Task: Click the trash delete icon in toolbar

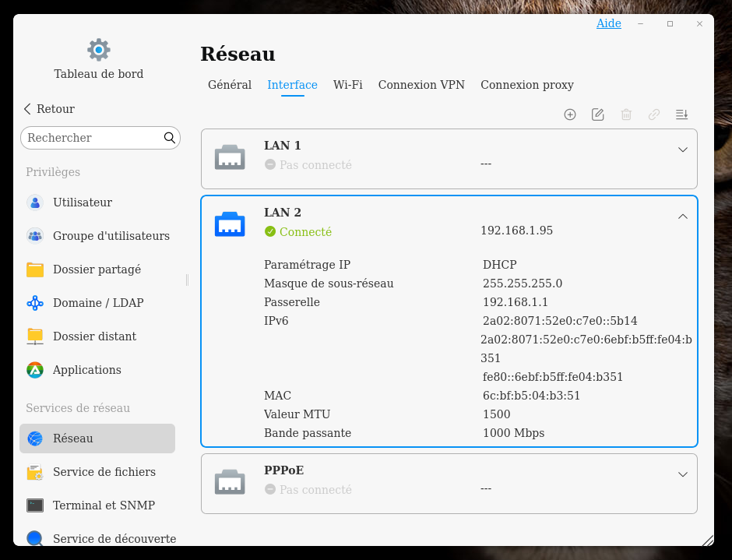Action: [626, 114]
